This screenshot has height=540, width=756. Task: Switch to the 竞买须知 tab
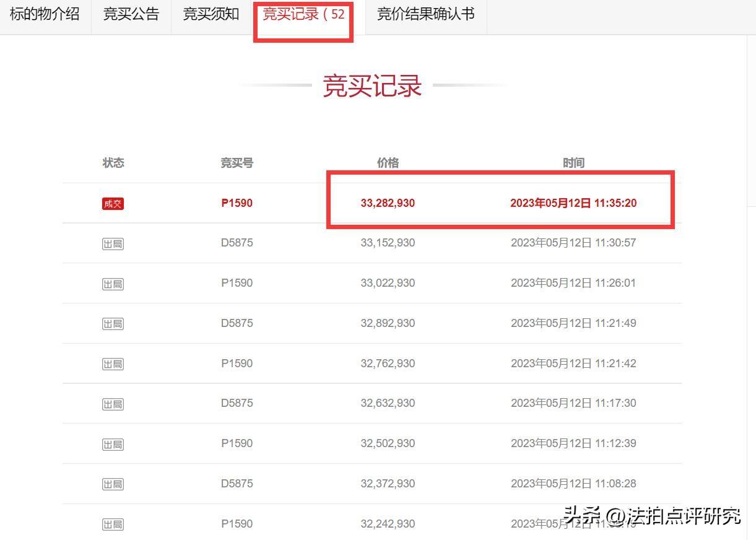210,15
